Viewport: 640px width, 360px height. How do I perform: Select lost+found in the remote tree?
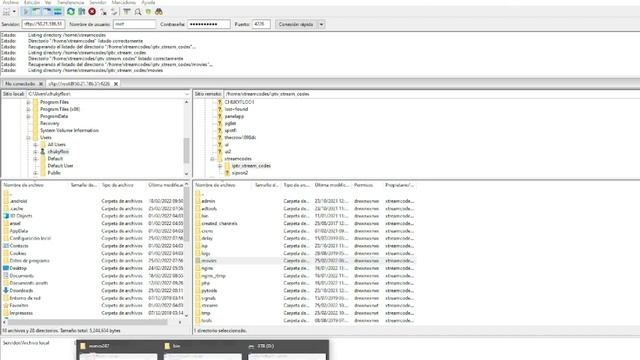(x=236, y=109)
